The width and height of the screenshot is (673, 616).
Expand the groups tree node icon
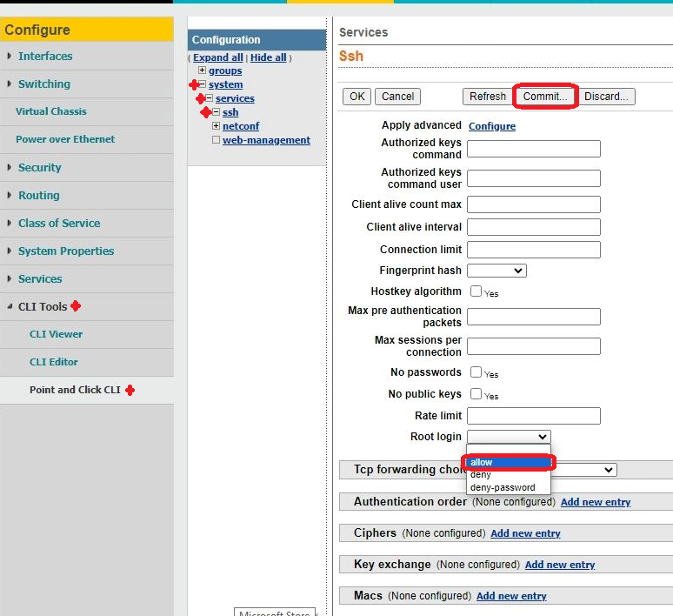click(202, 70)
